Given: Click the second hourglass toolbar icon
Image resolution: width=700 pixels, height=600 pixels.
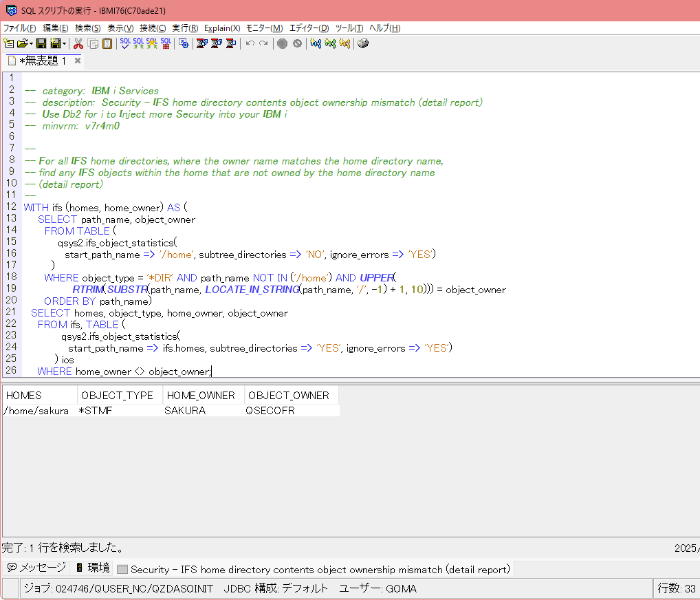Looking at the screenshot, I should point(217,43).
